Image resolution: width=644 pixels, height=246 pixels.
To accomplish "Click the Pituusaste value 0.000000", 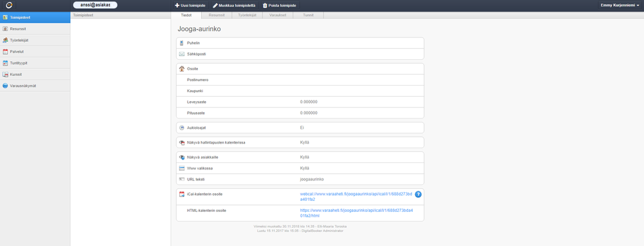I will point(308,113).
